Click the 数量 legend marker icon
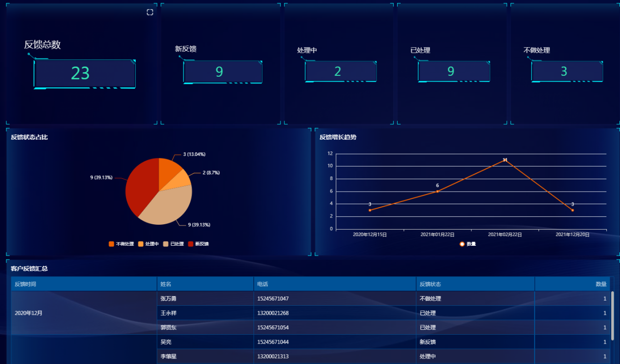Viewport: 620px width, 364px height. pos(462,244)
